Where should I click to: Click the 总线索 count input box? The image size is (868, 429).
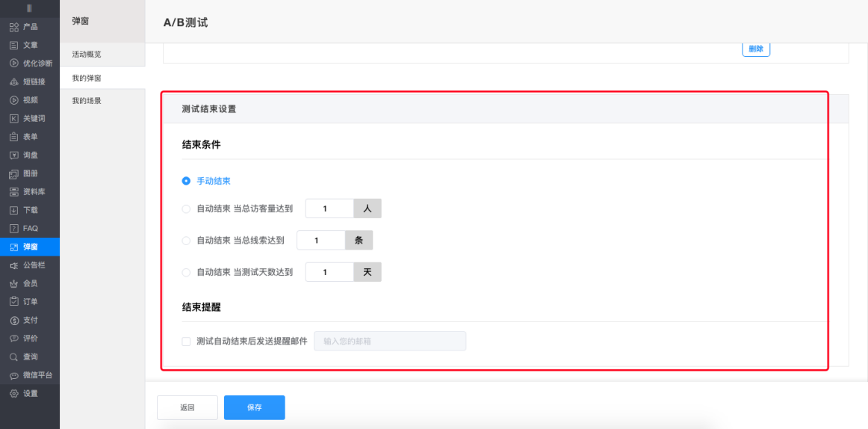(320, 241)
